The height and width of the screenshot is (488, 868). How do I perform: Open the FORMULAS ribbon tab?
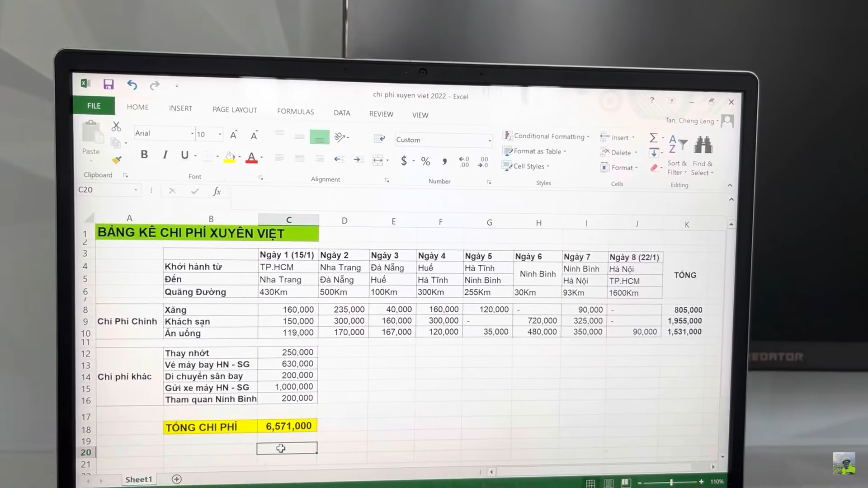pyautogui.click(x=295, y=112)
